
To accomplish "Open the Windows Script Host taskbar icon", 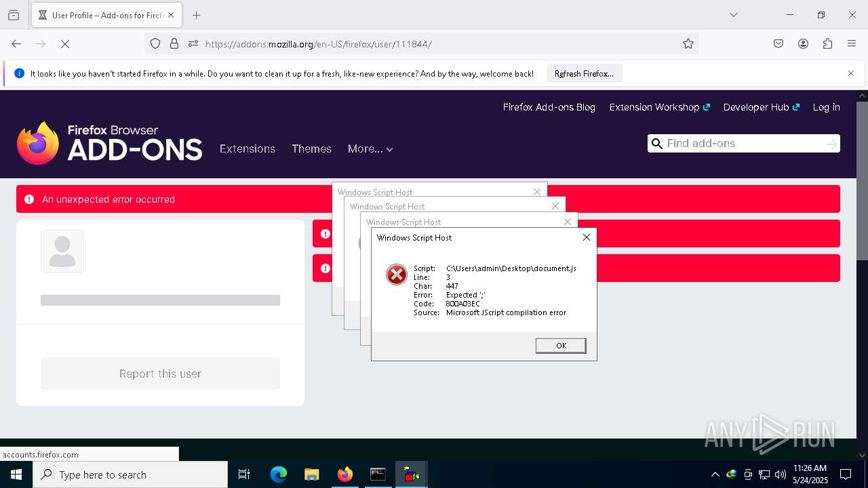I will (x=411, y=474).
